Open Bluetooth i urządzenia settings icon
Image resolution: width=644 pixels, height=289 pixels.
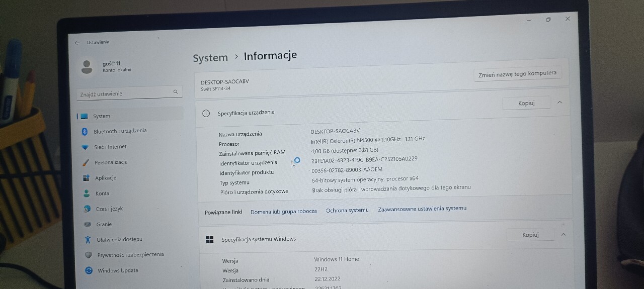[x=85, y=131]
